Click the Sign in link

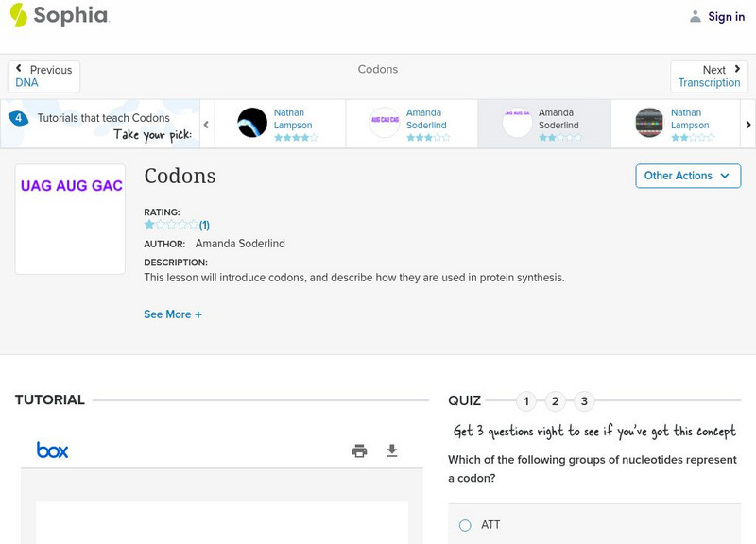pos(725,16)
